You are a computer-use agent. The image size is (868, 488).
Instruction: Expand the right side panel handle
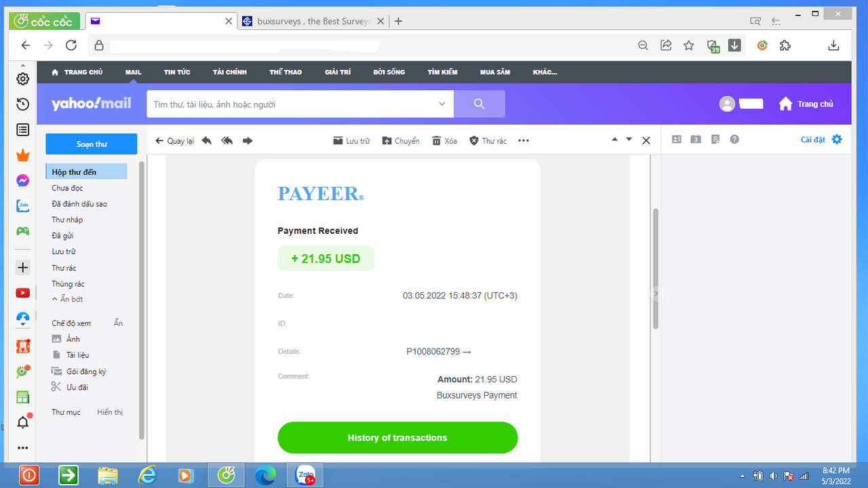(655, 293)
